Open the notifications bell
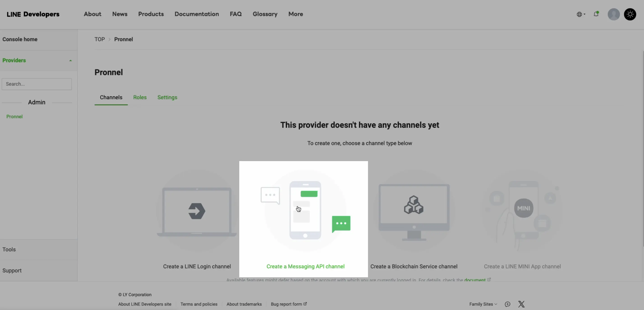This screenshot has width=644, height=310. point(596,14)
